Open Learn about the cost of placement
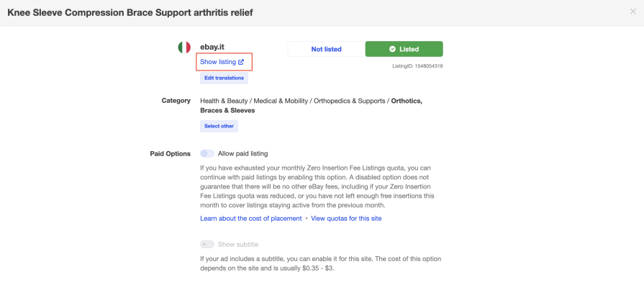Viewport: 644px width, 282px height. (251, 219)
